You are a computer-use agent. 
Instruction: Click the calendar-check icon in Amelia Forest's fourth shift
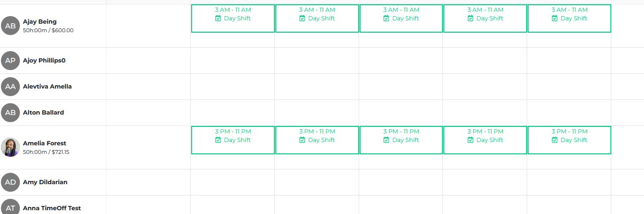tap(470, 140)
